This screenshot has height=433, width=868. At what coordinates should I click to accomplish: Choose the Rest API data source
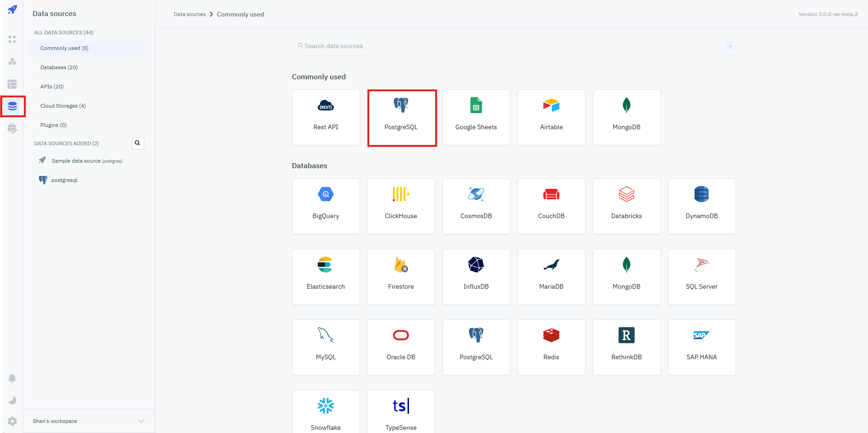coord(326,117)
